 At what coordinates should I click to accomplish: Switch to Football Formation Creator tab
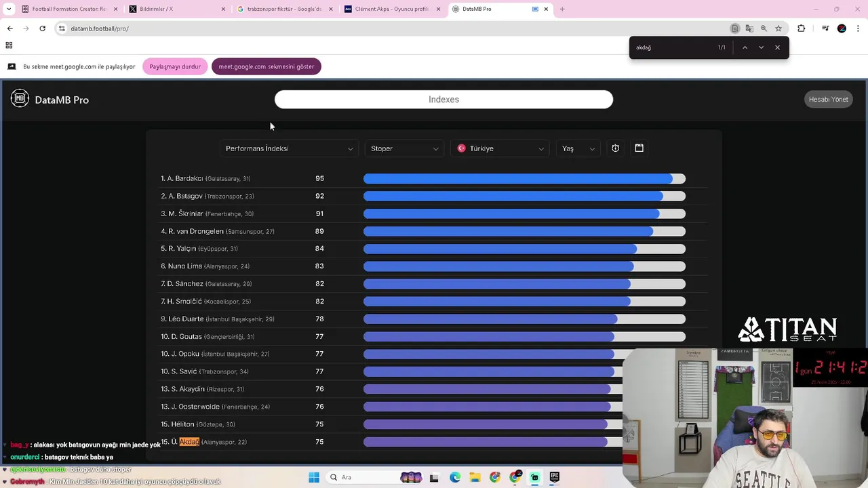click(69, 9)
